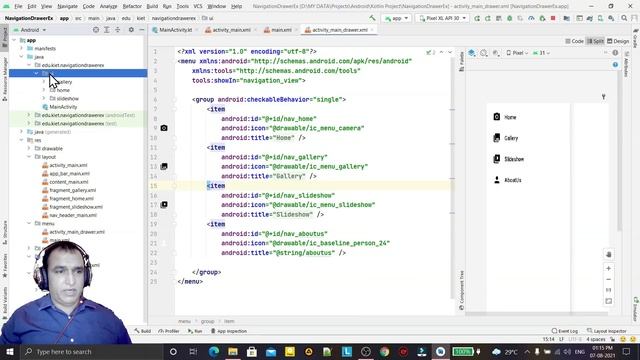
Task: Switch to Design view mode
Action: point(618,41)
